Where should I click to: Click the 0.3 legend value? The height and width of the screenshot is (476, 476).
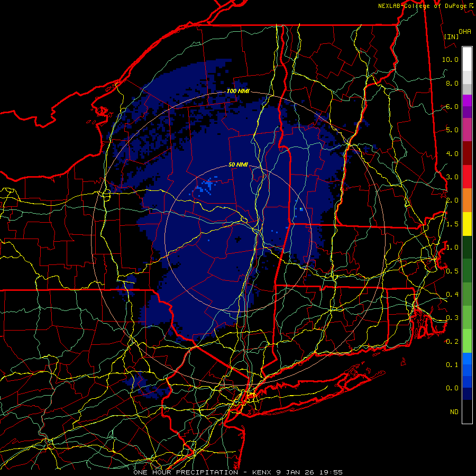452,318
